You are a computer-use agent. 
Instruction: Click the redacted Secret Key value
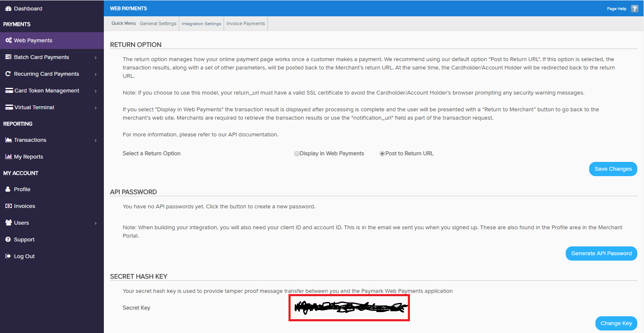point(349,307)
